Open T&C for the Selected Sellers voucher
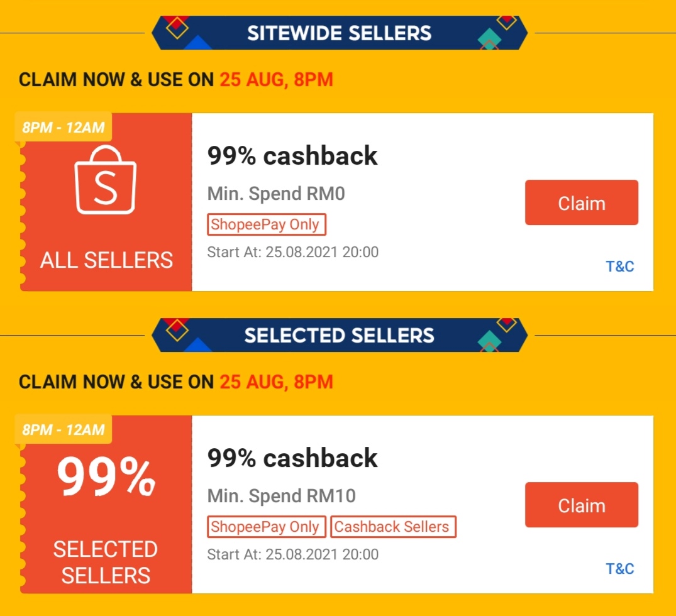 tap(620, 569)
